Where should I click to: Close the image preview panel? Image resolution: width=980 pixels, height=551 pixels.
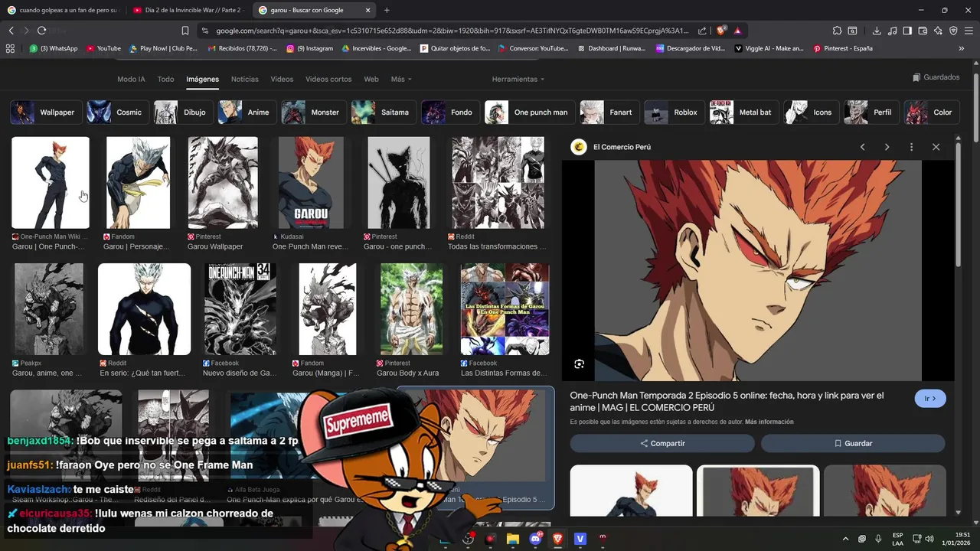pyautogui.click(x=936, y=147)
